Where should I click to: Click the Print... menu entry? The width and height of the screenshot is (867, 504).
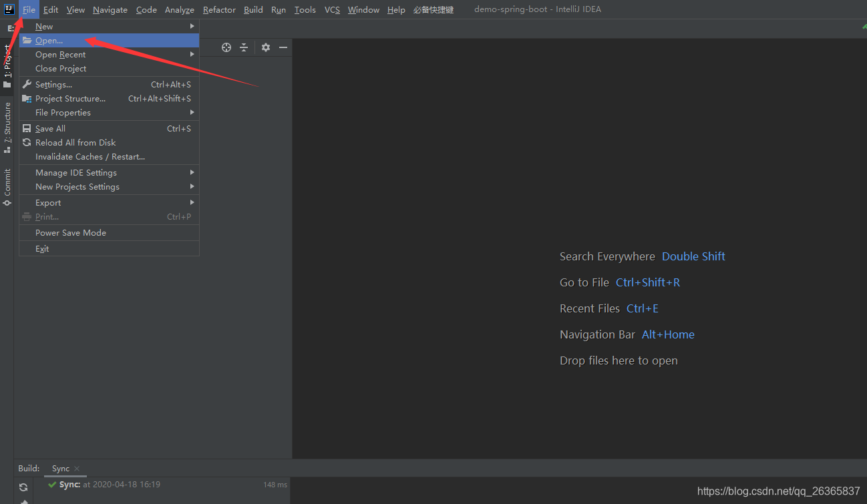click(x=109, y=217)
